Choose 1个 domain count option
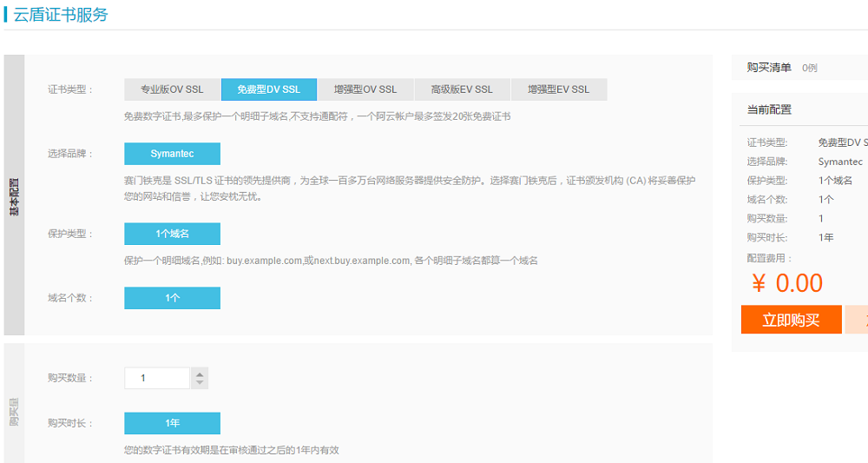This screenshot has width=868, height=463. point(172,298)
